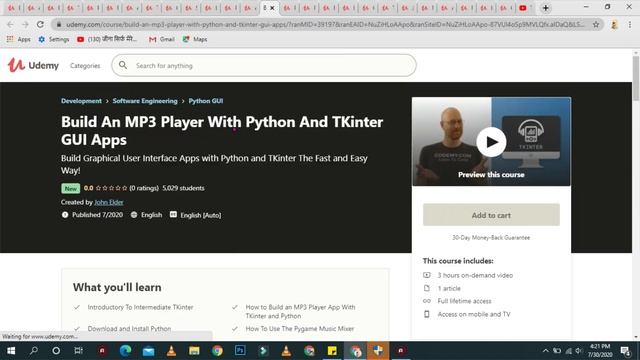Open the Windows notification center
640x360 pixels.
click(625, 351)
